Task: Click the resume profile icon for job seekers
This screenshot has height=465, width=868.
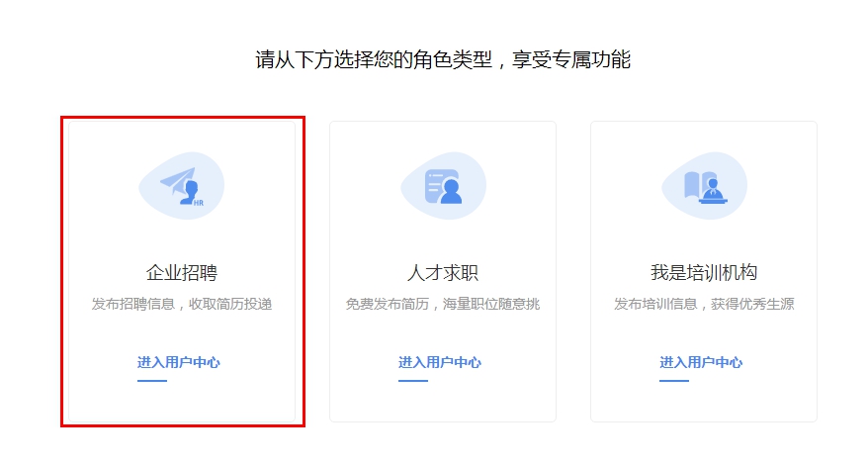Action: [x=443, y=185]
